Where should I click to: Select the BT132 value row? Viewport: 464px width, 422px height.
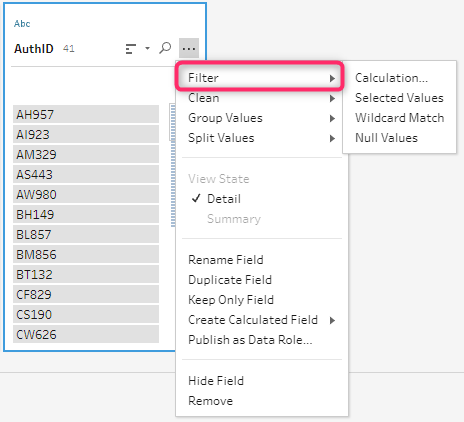click(x=86, y=274)
